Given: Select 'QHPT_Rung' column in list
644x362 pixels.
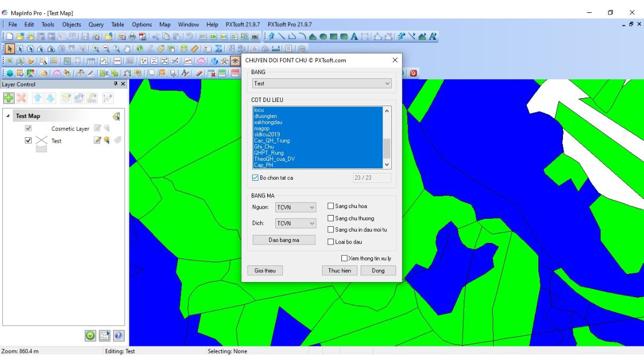Looking at the screenshot, I should click(318, 153).
